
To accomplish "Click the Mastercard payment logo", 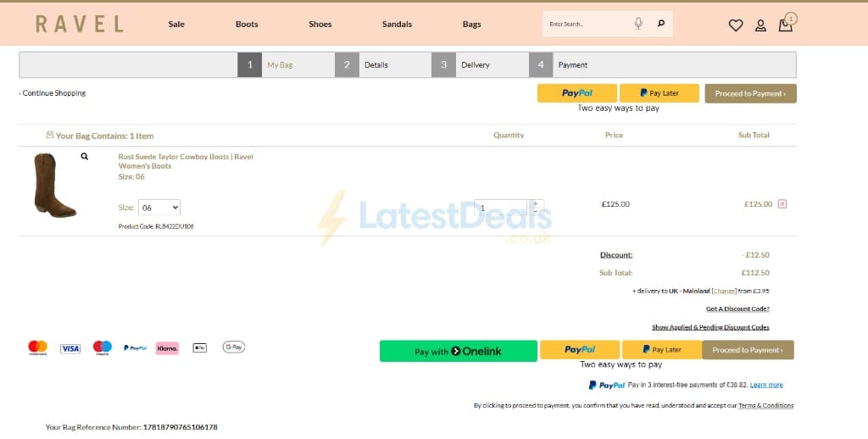I will point(37,347).
